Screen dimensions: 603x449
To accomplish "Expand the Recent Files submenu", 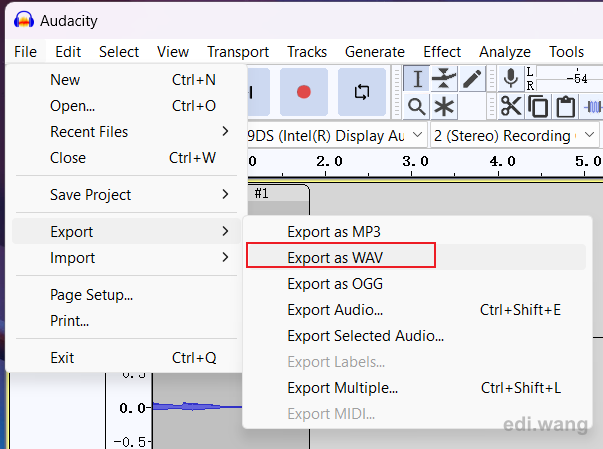I will tap(126, 132).
